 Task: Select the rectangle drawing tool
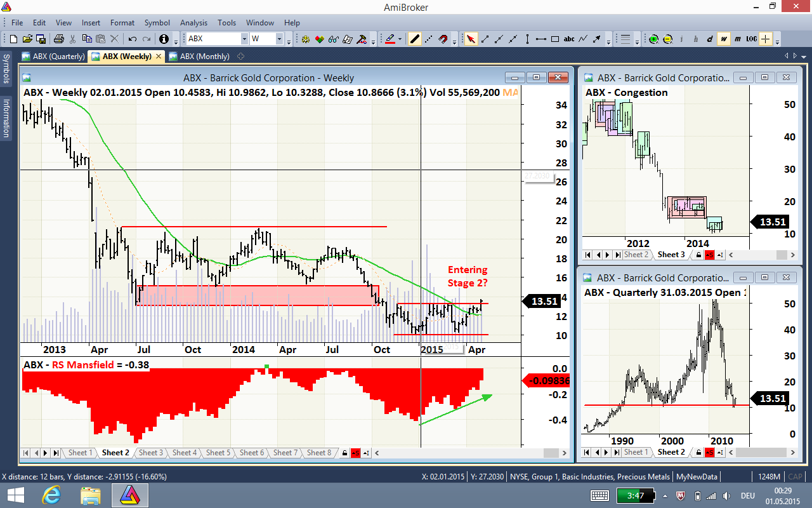555,39
